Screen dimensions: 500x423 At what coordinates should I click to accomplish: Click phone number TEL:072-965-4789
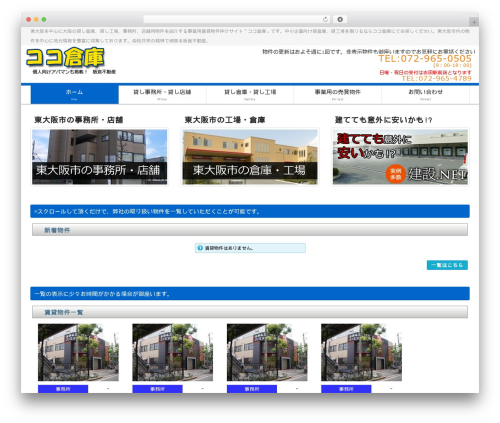pyautogui.click(x=436, y=78)
